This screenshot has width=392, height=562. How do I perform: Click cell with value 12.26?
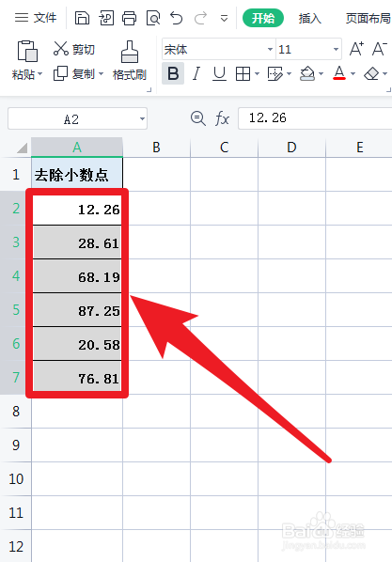pos(77,209)
